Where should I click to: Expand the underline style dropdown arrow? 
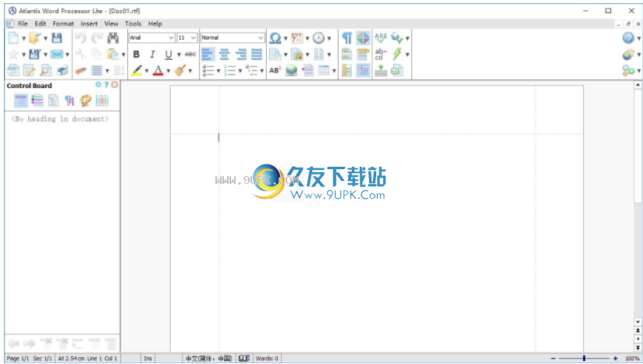179,55
